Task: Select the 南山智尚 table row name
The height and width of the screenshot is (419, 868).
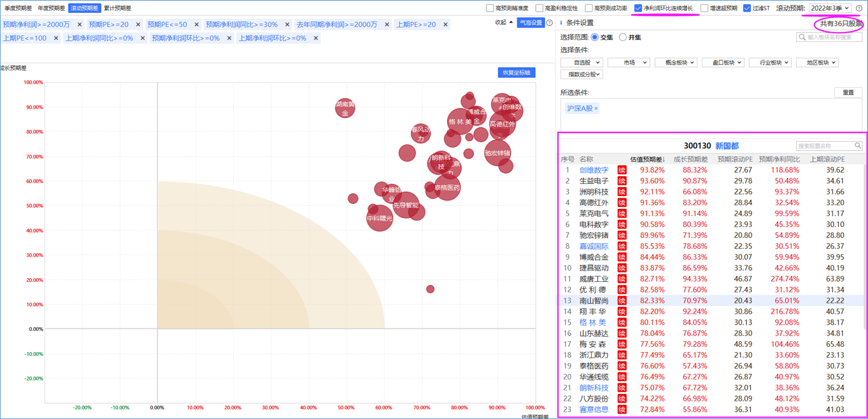Action: tap(594, 301)
